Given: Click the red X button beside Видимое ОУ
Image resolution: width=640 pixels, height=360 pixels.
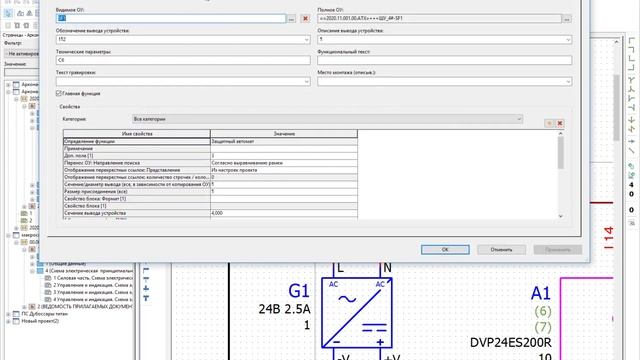Looking at the screenshot, I should [305, 18].
